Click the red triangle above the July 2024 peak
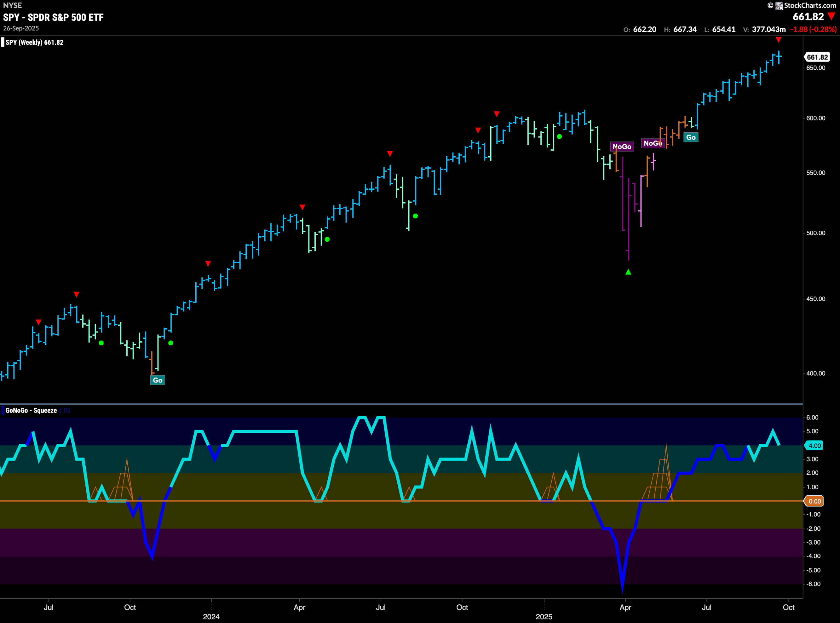 (390, 154)
